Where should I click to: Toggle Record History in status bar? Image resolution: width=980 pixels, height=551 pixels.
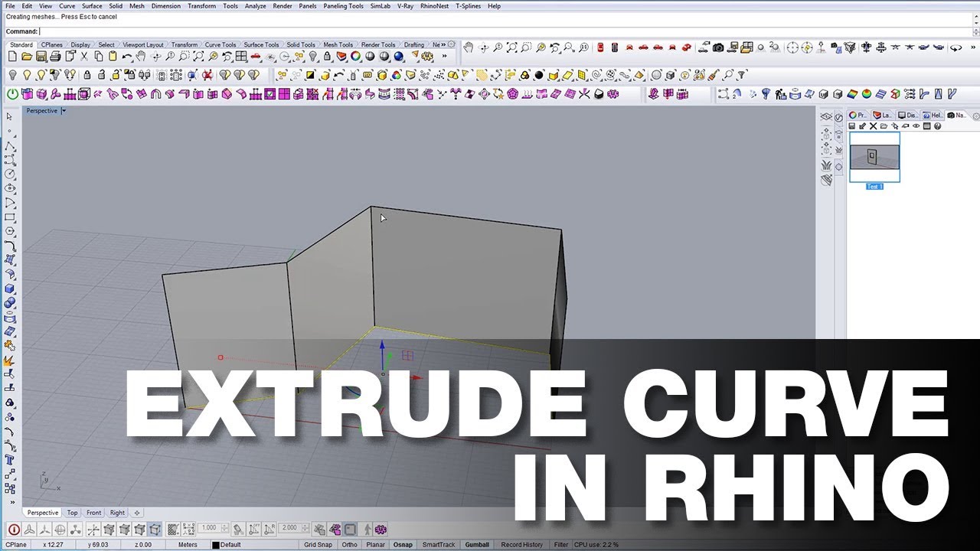522,545
